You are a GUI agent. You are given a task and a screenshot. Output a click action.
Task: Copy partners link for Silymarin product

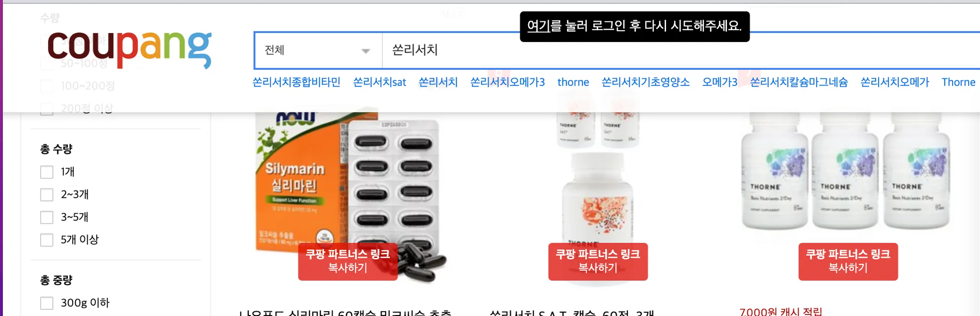(x=348, y=261)
